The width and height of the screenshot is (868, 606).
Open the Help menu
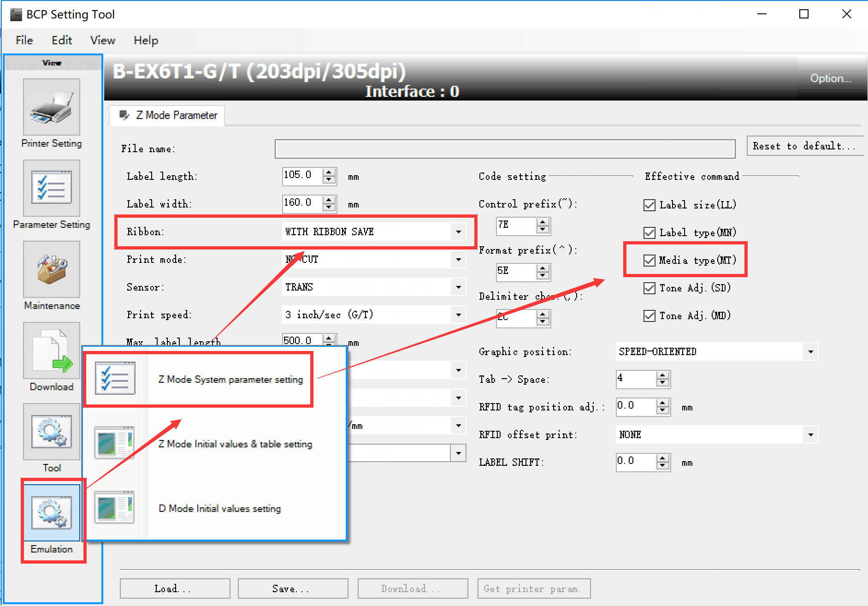pyautogui.click(x=146, y=41)
